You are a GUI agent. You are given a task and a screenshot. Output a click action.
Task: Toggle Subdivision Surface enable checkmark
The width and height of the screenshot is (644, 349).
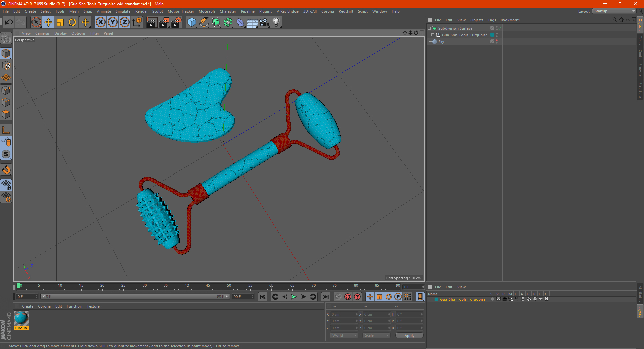(500, 28)
